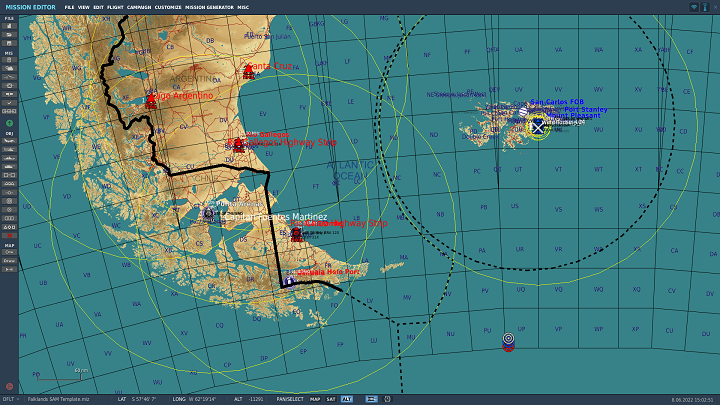
Task: Switch map to SAT mode
Action: (331, 399)
